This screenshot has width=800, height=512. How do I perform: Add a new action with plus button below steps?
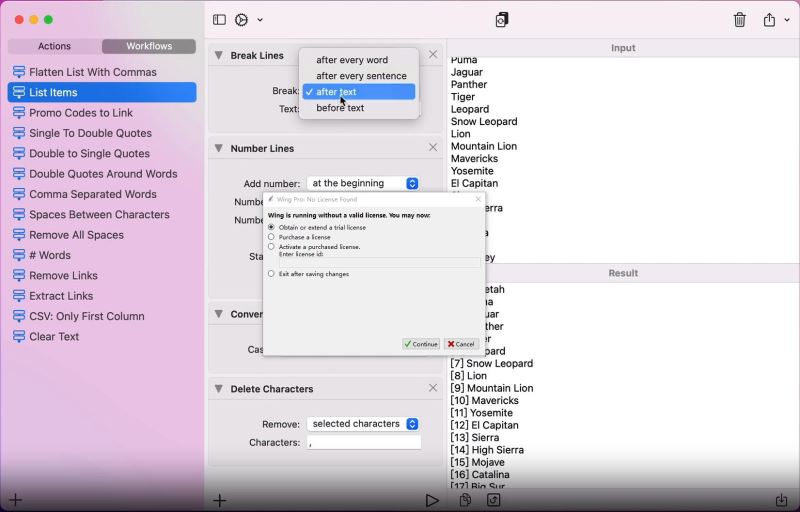point(219,500)
